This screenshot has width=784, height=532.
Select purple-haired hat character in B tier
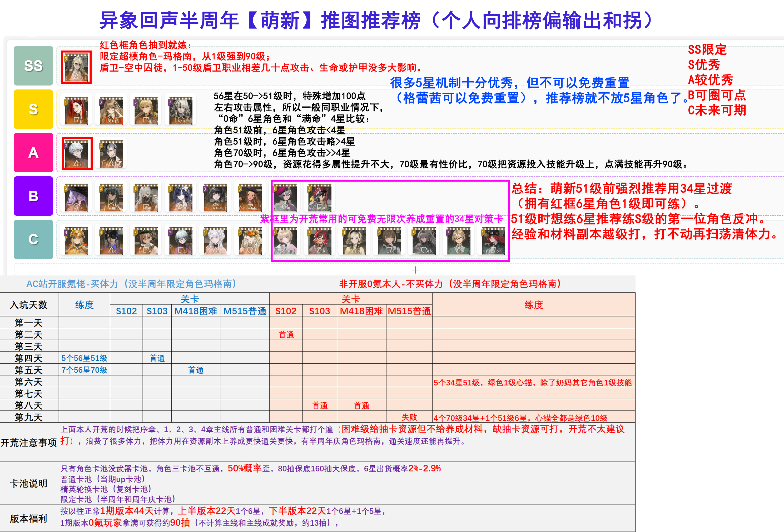[76, 197]
